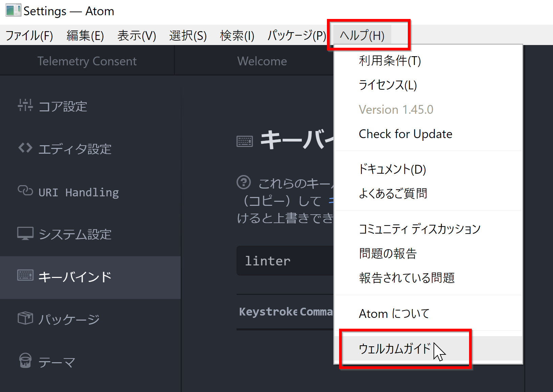The width and height of the screenshot is (553, 392).
Task: Choose ウェルカムガイド menu entry
Action: (x=428, y=348)
